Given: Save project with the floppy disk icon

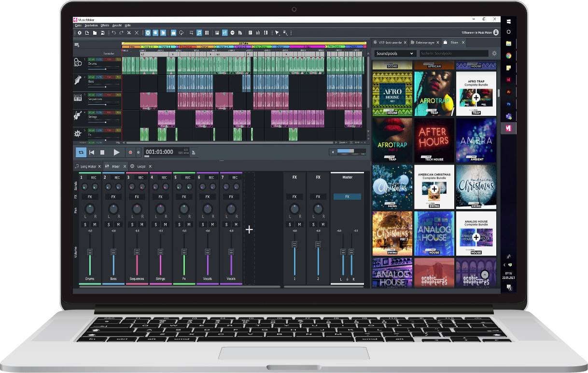Looking at the screenshot, I should pos(102,33).
